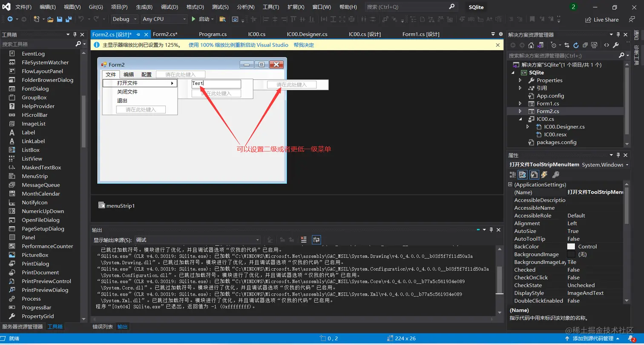Open the Debug configuration dropdown
644x345 pixels.
pyautogui.click(x=135, y=19)
